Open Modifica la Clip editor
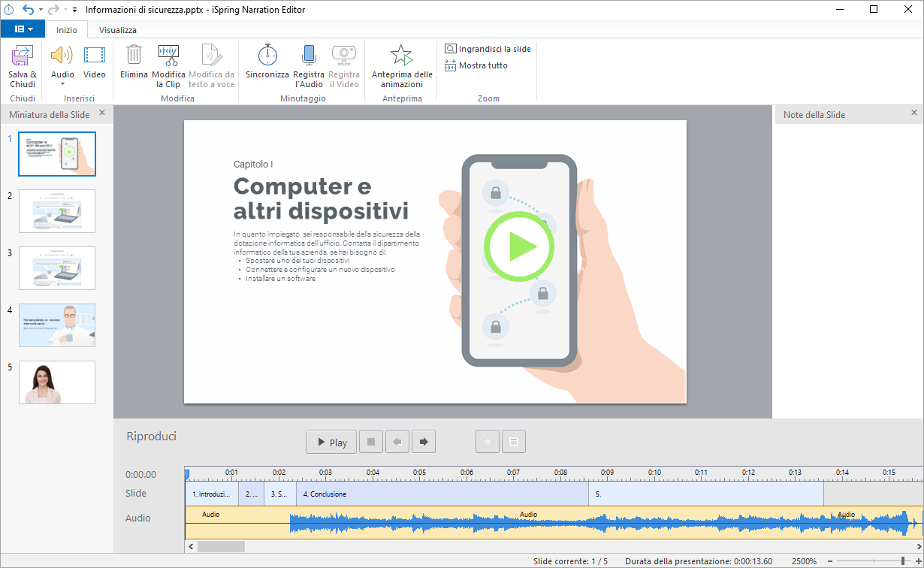 168,56
